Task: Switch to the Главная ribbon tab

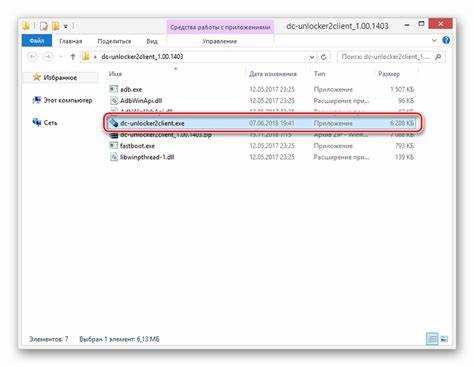Action: coord(71,41)
